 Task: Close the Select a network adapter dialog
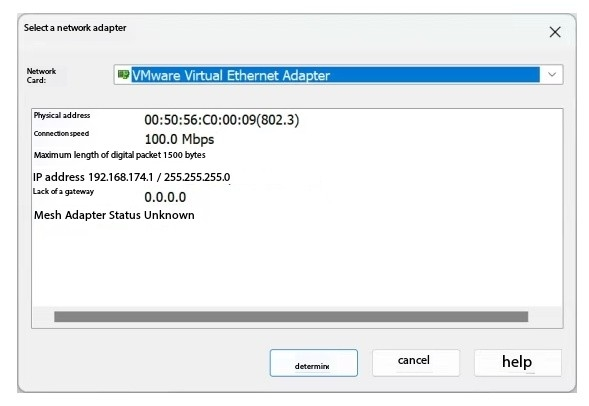tap(555, 32)
